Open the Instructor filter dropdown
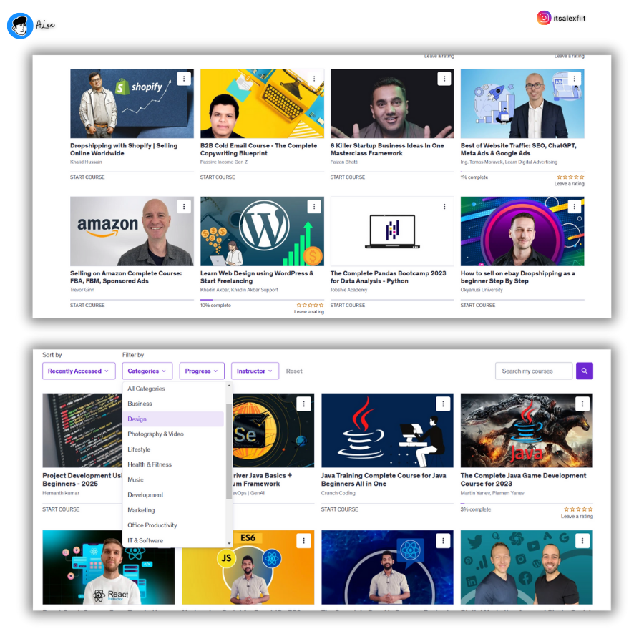This screenshot has height=644, width=644. coord(255,371)
